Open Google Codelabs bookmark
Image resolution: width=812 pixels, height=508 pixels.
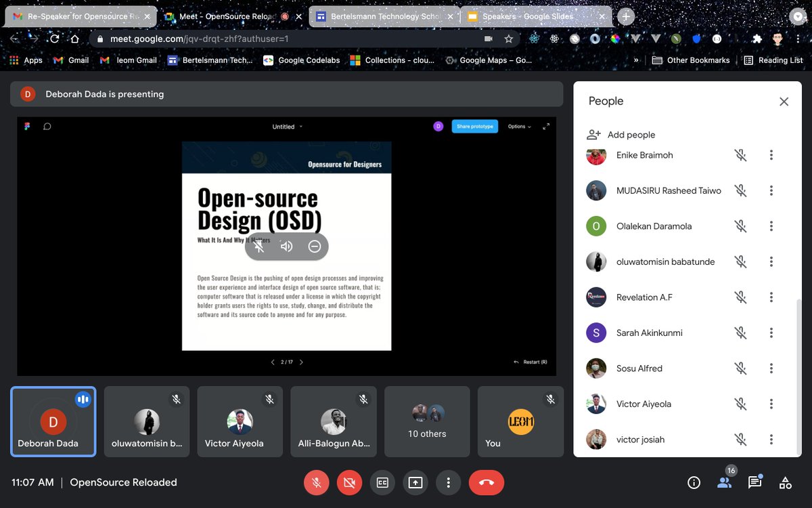(302, 60)
